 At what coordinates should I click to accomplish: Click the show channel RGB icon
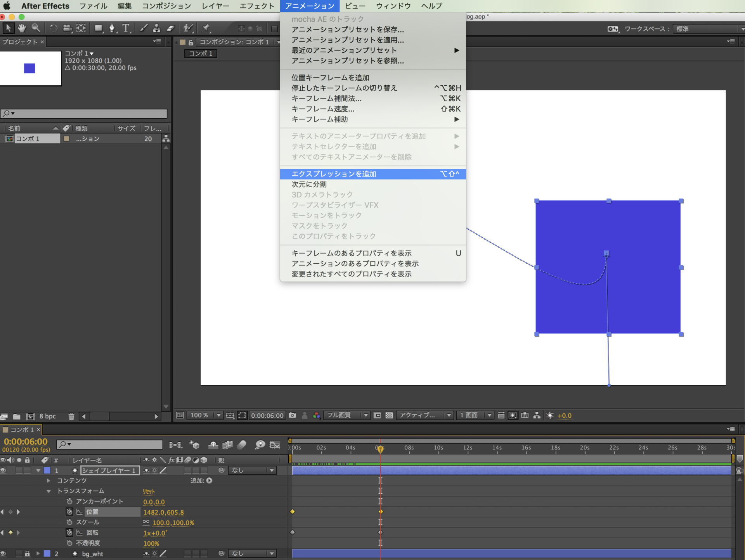tap(317, 415)
